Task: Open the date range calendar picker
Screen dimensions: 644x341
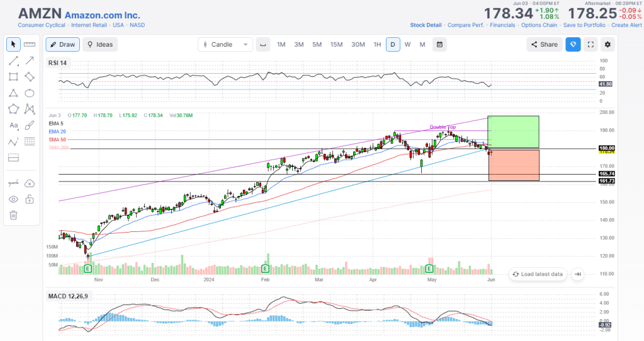Action: tap(439, 44)
